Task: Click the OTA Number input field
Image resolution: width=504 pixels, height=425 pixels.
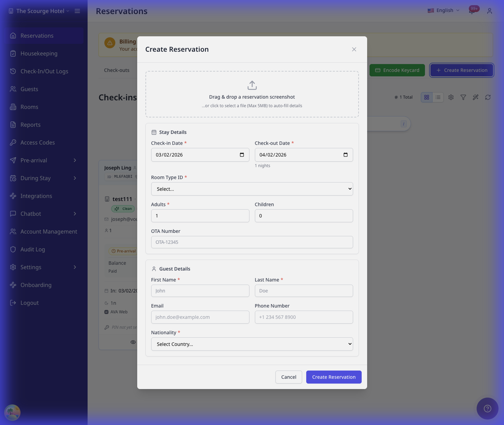Action: [252, 242]
